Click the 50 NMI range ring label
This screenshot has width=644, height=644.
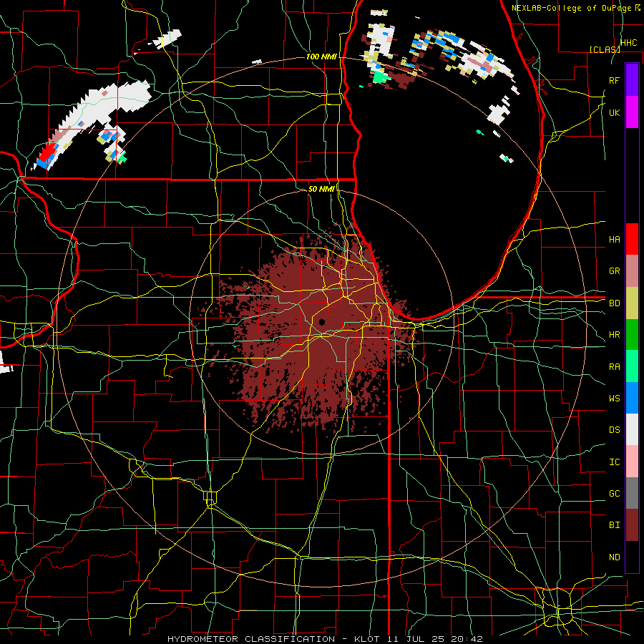point(321,190)
